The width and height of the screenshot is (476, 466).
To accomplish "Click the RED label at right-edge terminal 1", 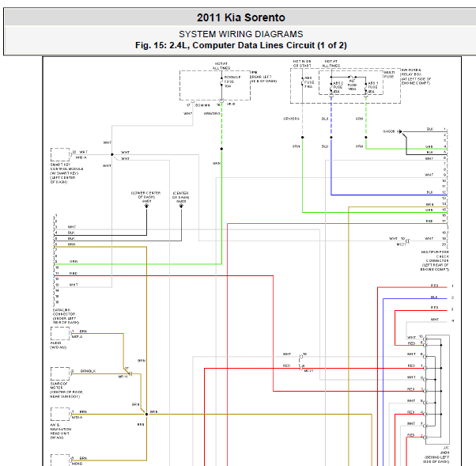I will click(435, 286).
